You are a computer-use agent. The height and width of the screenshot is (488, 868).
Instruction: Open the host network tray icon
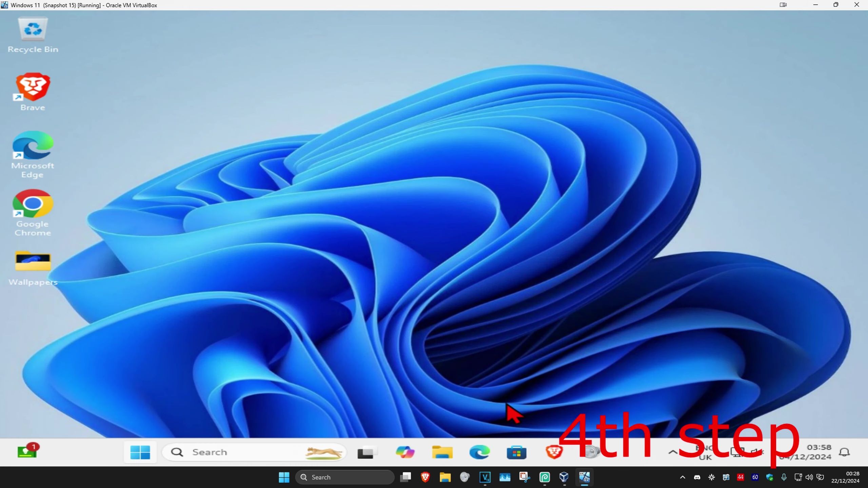(798, 477)
